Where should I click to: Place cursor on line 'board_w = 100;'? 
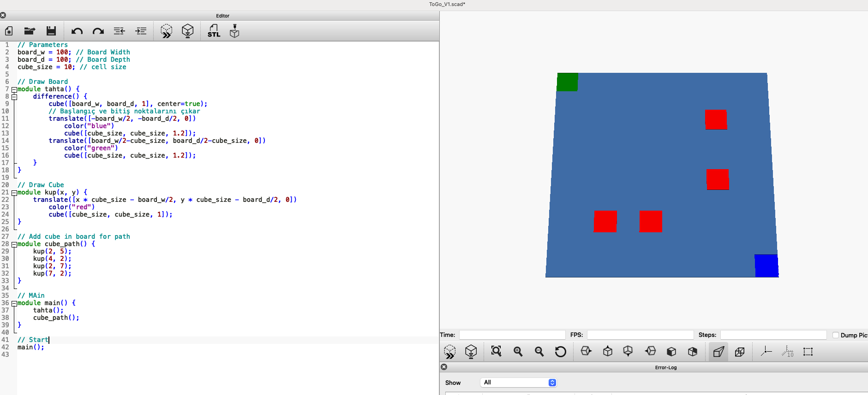click(44, 52)
